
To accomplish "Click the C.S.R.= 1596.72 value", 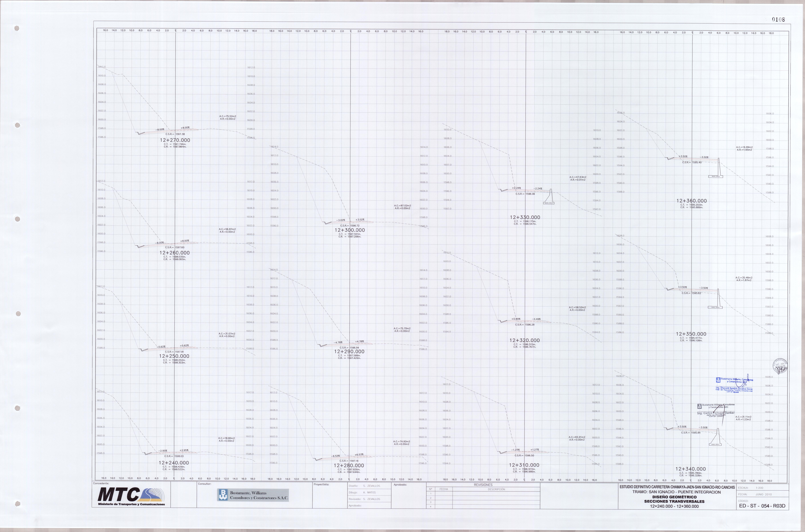I will click(350, 226).
